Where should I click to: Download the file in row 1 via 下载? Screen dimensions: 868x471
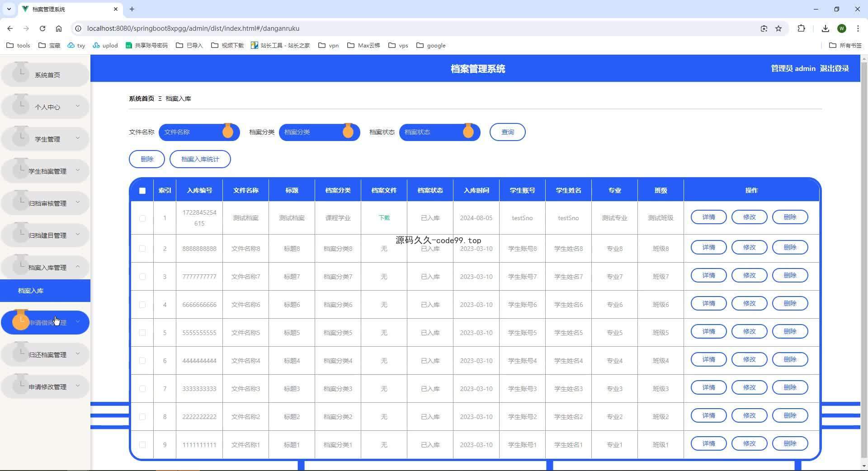coord(384,218)
